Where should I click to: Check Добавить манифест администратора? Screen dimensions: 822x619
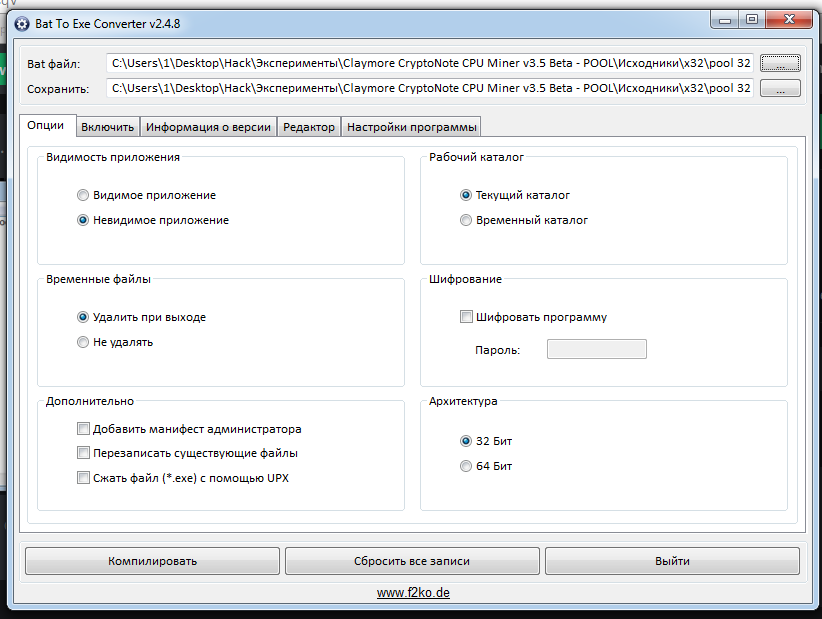pyautogui.click(x=83, y=429)
